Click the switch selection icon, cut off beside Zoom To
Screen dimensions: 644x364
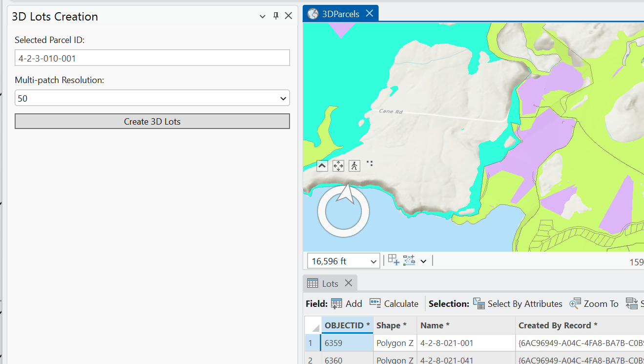(632, 303)
